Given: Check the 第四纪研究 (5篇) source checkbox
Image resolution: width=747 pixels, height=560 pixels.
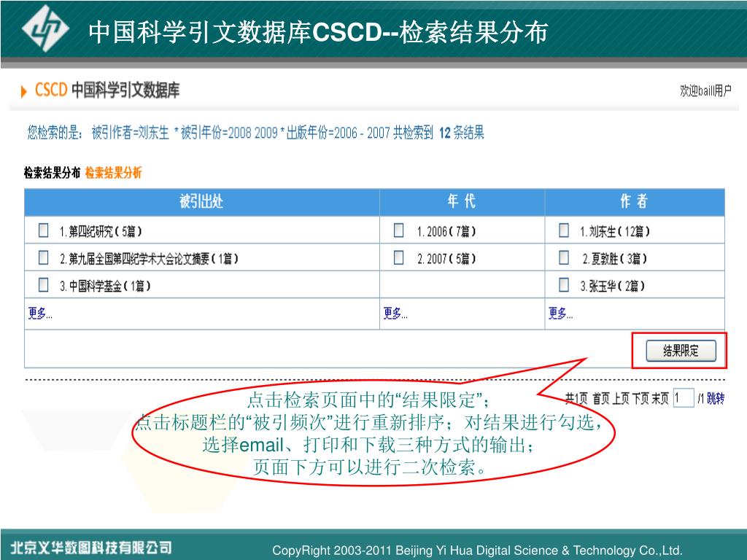Looking at the screenshot, I should click(x=43, y=230).
